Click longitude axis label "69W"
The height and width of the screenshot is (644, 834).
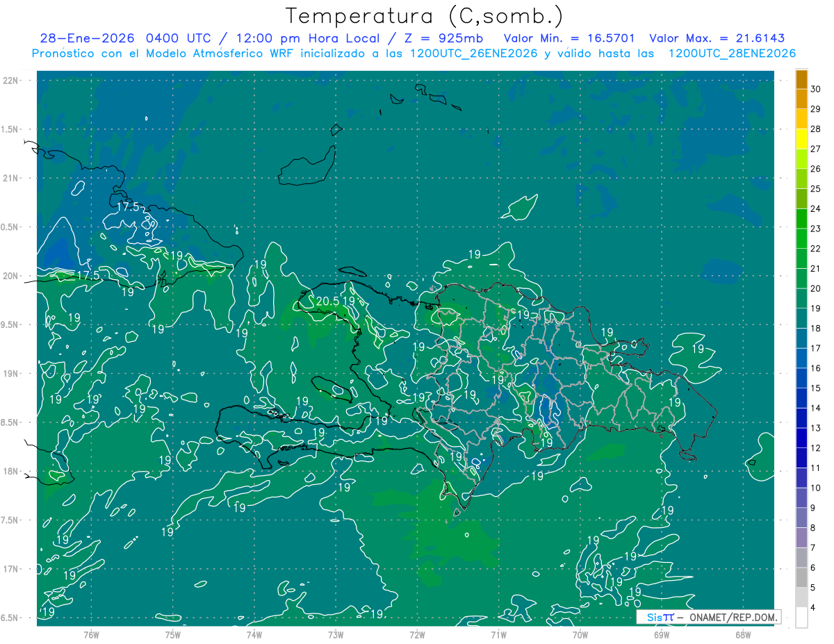[x=662, y=634]
